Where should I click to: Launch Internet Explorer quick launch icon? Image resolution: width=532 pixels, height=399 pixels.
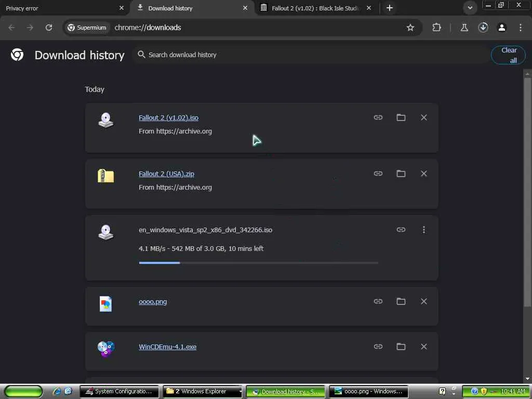pyautogui.click(x=57, y=391)
